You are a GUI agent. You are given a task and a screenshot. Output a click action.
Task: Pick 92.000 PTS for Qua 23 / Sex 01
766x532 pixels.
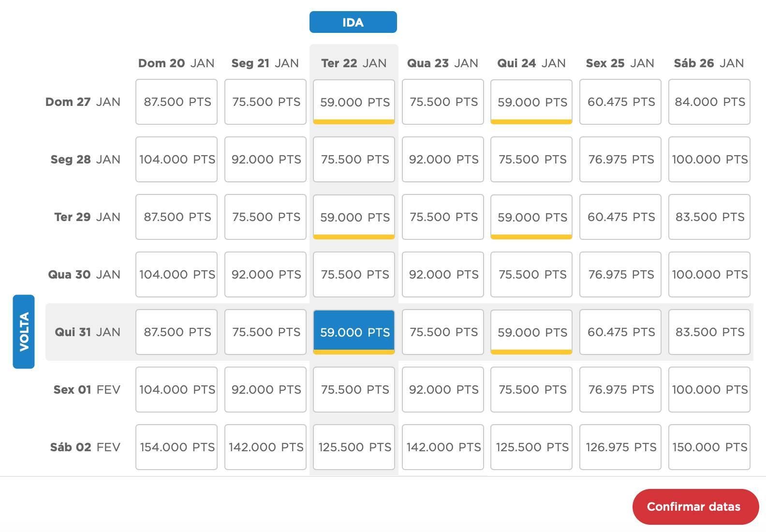[x=443, y=390]
